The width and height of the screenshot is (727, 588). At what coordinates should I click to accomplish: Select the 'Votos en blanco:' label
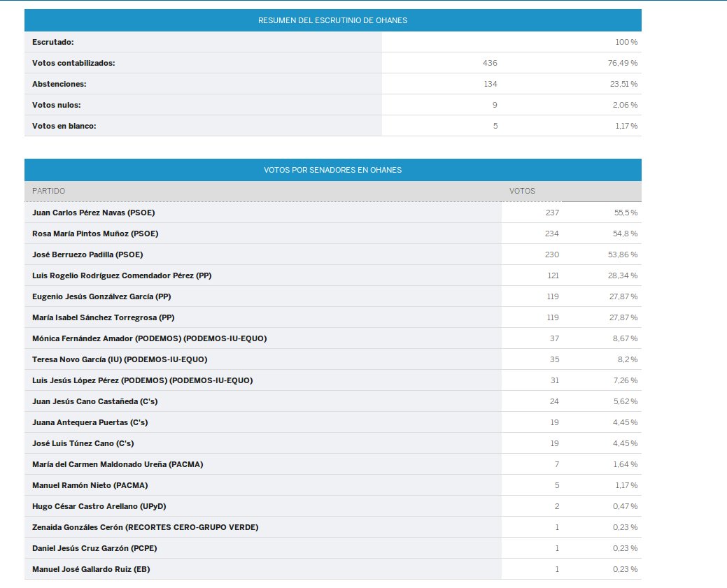64,126
